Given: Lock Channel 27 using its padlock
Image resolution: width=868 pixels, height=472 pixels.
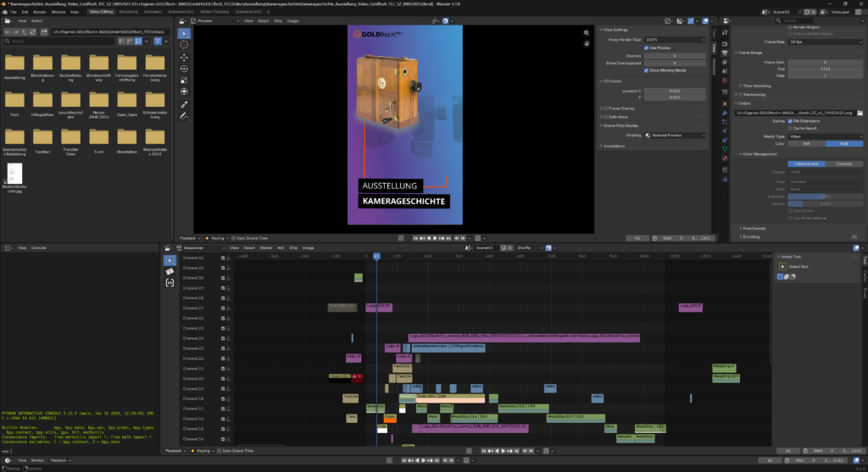Looking at the screenshot, I should [228, 308].
